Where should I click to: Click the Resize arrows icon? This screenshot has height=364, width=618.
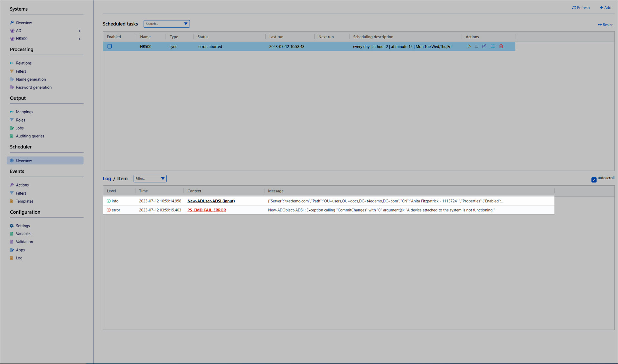tap(600, 25)
